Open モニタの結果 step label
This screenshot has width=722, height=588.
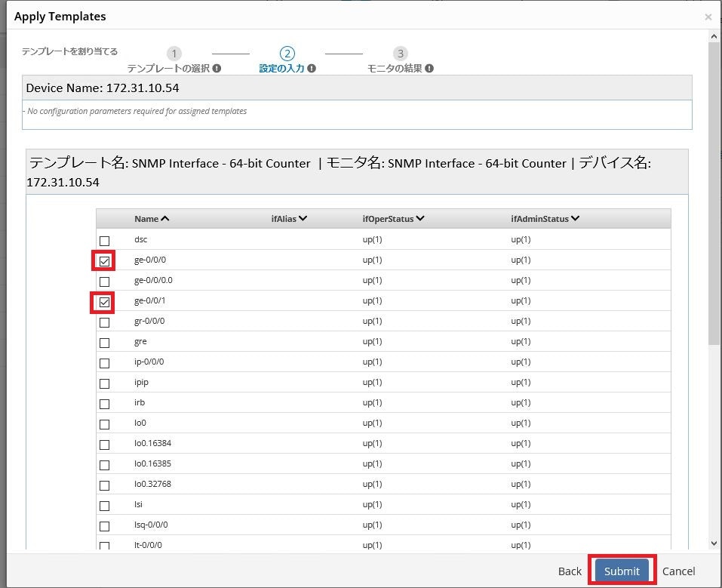pos(395,68)
